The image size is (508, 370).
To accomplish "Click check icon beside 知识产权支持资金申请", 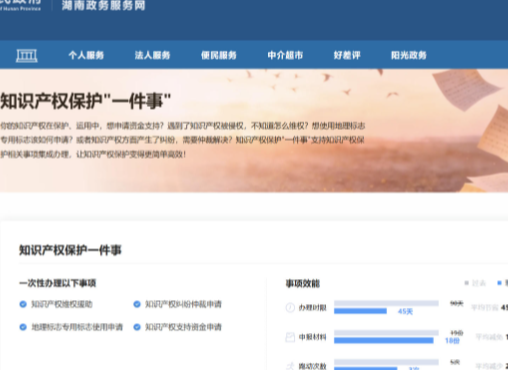I will pos(137,327).
